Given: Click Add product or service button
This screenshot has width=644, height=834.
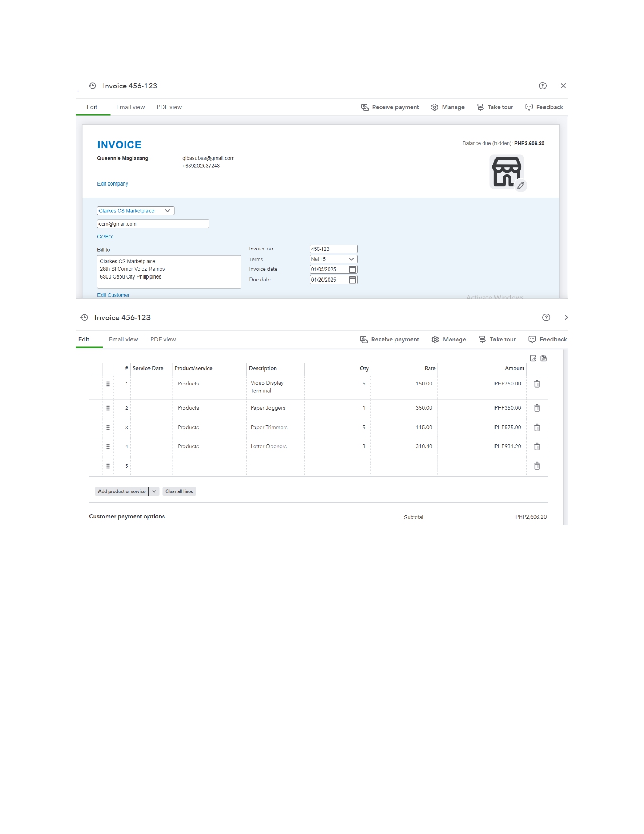Looking at the screenshot, I should tap(122, 491).
